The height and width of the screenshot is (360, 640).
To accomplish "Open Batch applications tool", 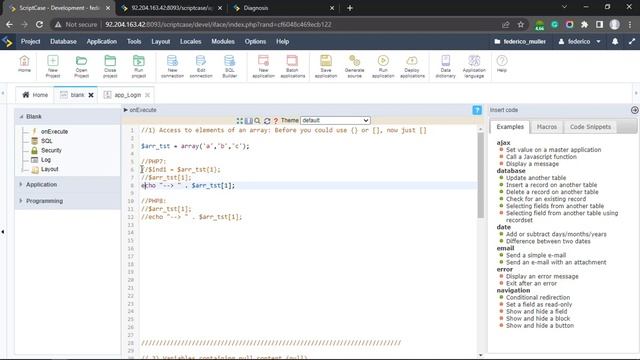I will coord(292,67).
